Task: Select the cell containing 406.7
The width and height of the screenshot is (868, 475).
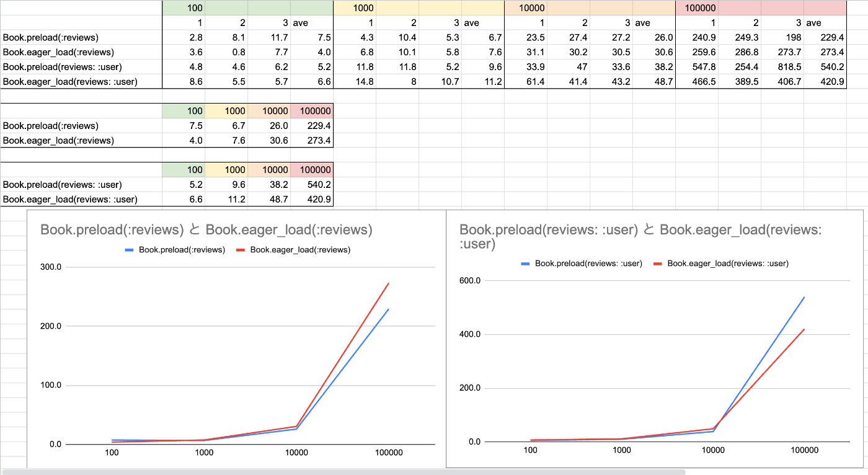Action: pyautogui.click(x=782, y=82)
